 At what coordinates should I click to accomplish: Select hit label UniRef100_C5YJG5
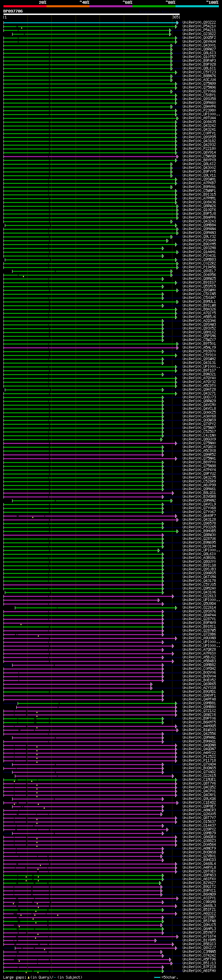pyautogui.click(x=199, y=584)
